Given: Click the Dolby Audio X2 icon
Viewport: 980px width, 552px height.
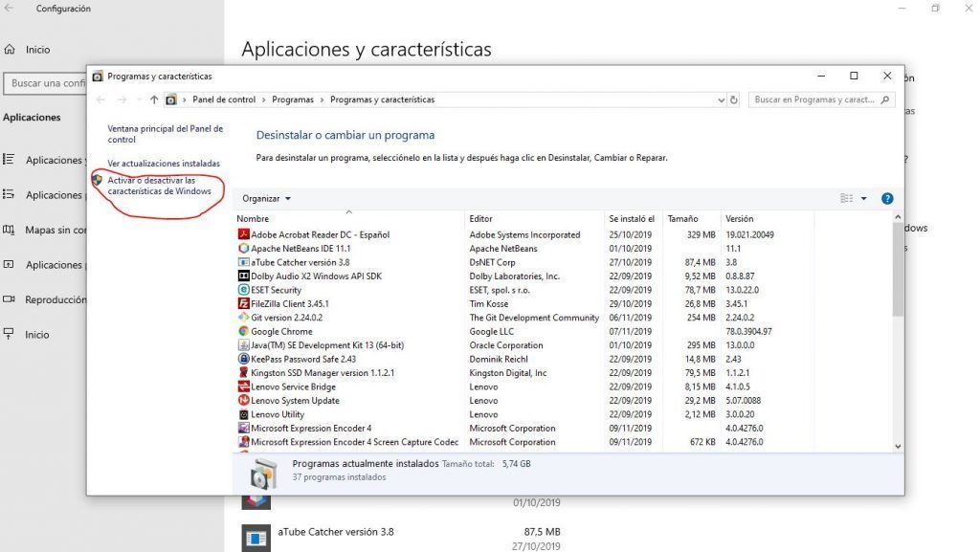Looking at the screenshot, I should click(x=244, y=276).
